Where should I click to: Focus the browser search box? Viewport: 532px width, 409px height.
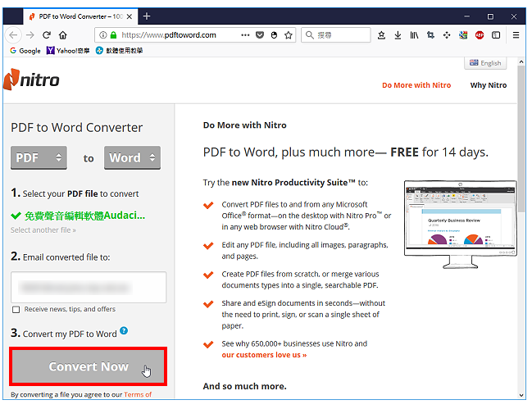click(335, 35)
